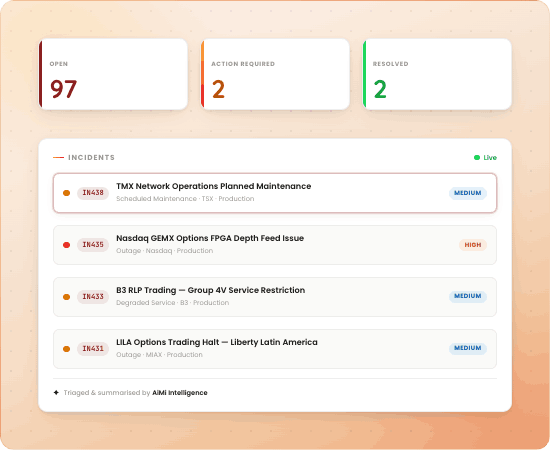Image resolution: width=550 pixels, height=450 pixels.
Task: Click the IN435 incident ID badge
Action: [93, 244]
